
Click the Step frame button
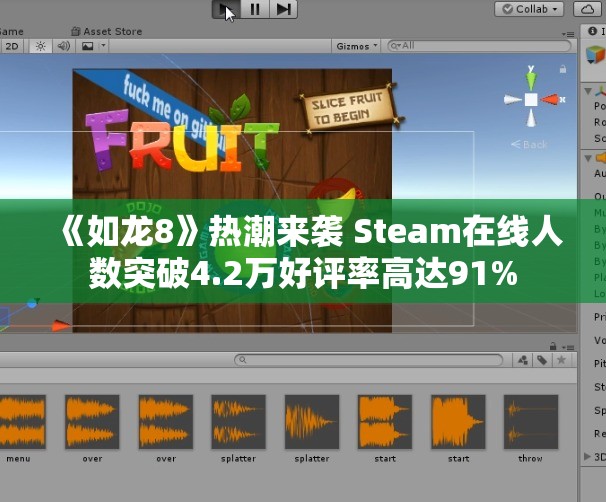tap(283, 9)
